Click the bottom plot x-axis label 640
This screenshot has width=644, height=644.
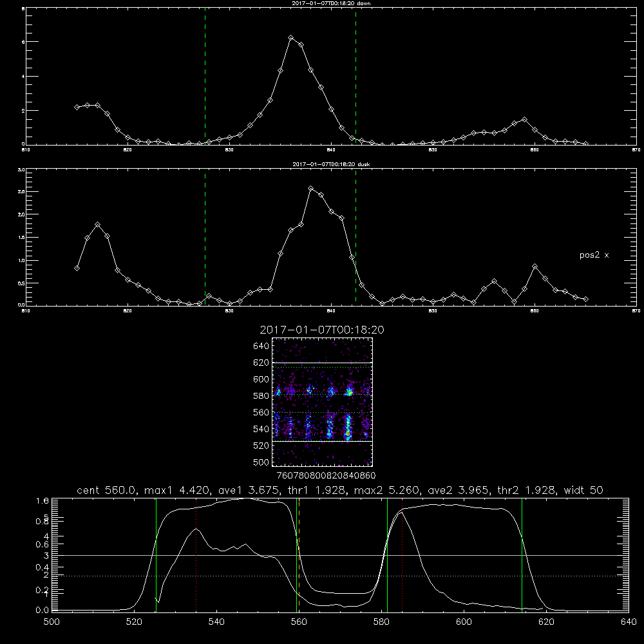[x=629, y=622]
